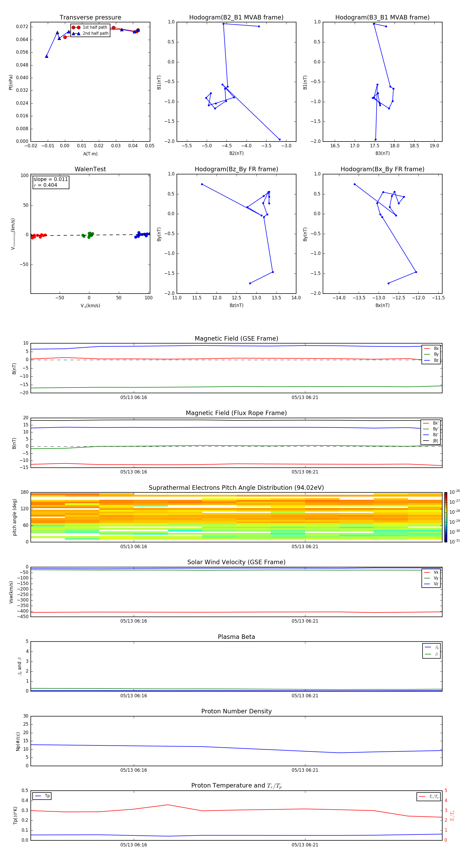Image resolution: width=473 pixels, height=868 pixels.
Task: Click 05/13 06:21 tick under Proton Temperature
Action: (x=305, y=845)
